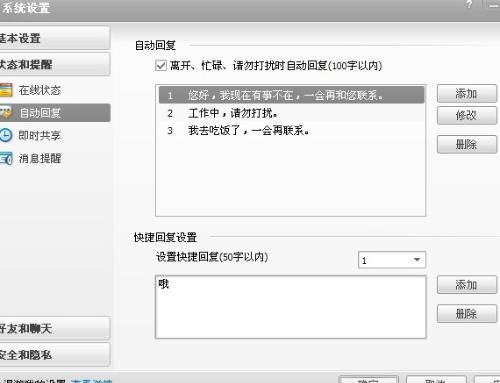Viewport: 500px width, 383px height.
Task: Expand the 基本设置 section
Action: (x=55, y=38)
